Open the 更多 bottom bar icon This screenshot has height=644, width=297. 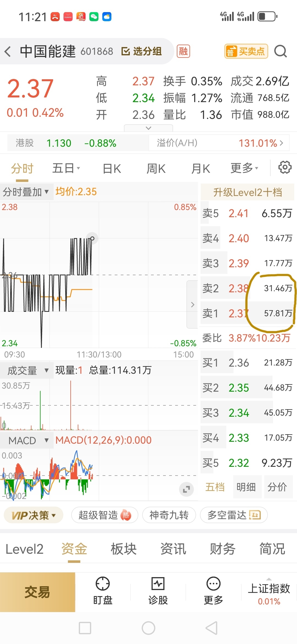[213, 591]
